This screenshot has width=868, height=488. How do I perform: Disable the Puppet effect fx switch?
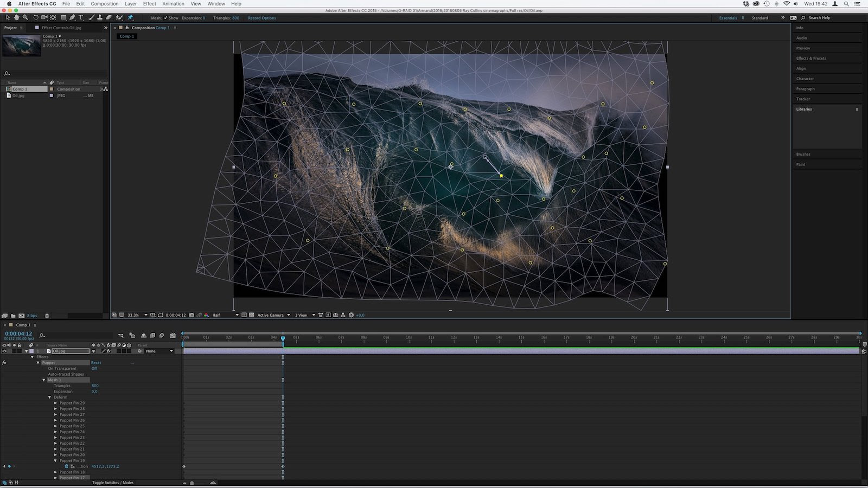(x=4, y=363)
